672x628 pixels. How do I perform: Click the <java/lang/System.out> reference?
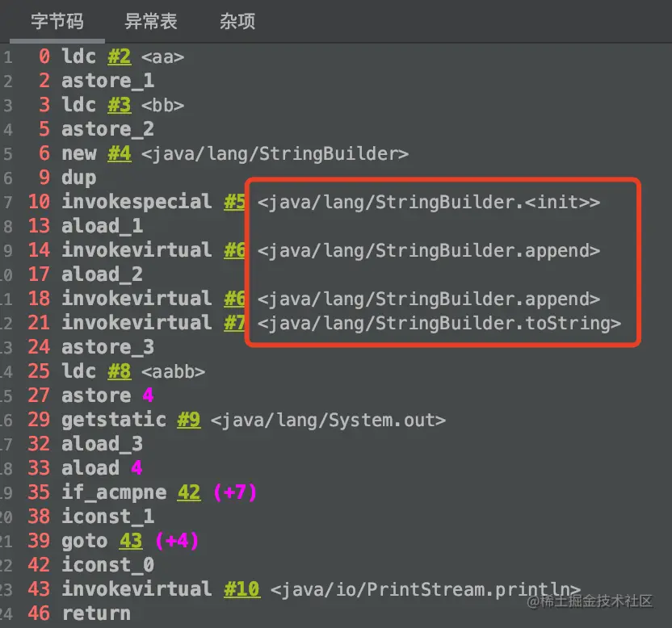(x=328, y=421)
